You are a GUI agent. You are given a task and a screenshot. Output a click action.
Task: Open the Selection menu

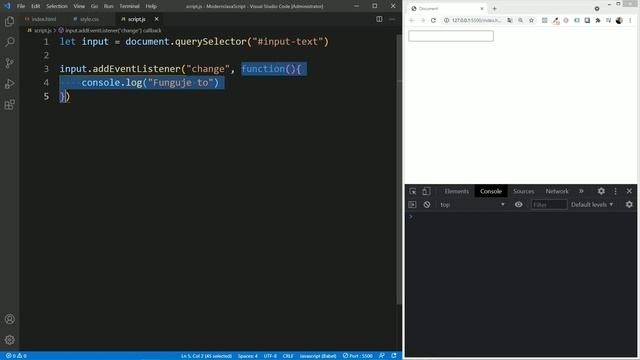57,6
